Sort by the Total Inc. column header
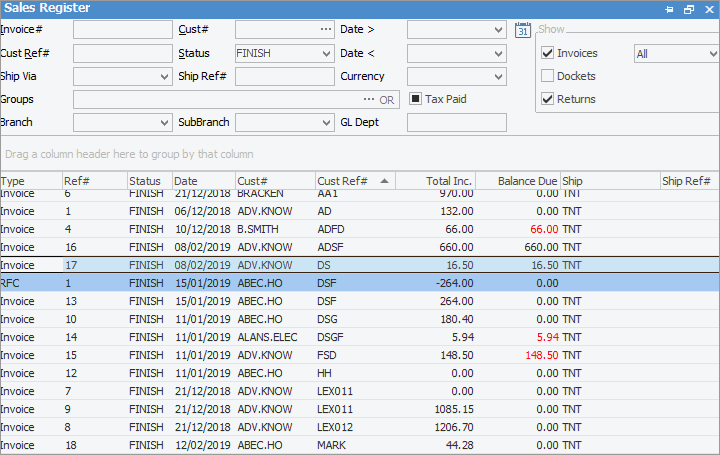This screenshot has width=720, height=455. tap(435, 181)
